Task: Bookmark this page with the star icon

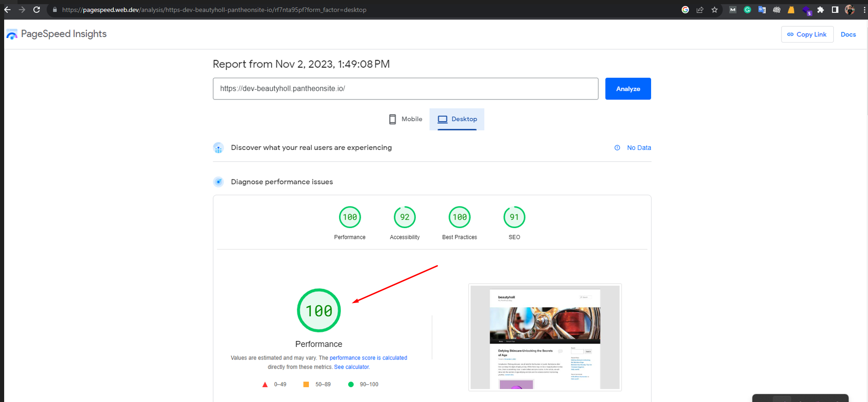Action: click(714, 10)
